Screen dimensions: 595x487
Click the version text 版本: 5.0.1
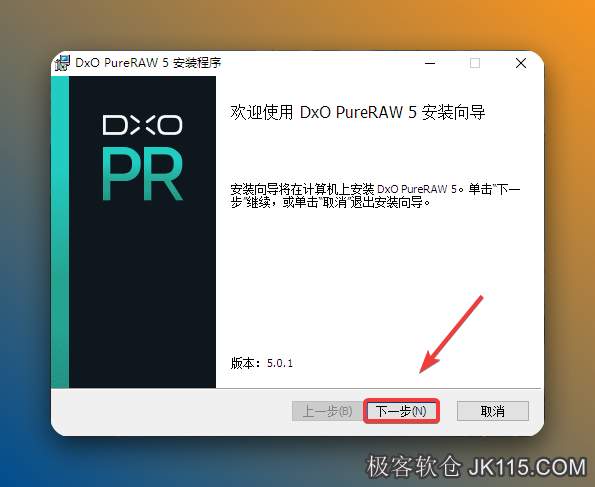[262, 363]
